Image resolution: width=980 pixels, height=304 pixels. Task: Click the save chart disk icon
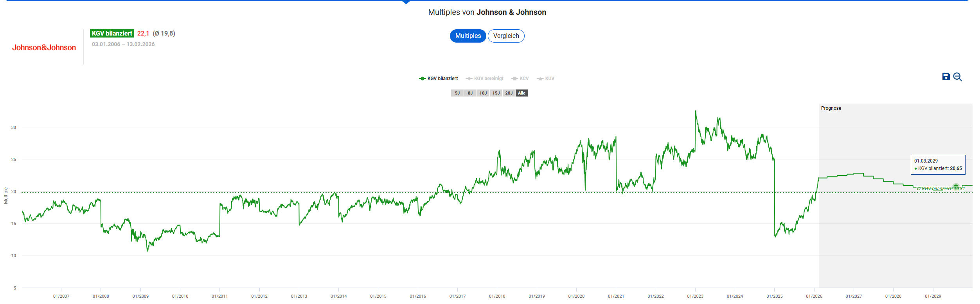946,77
